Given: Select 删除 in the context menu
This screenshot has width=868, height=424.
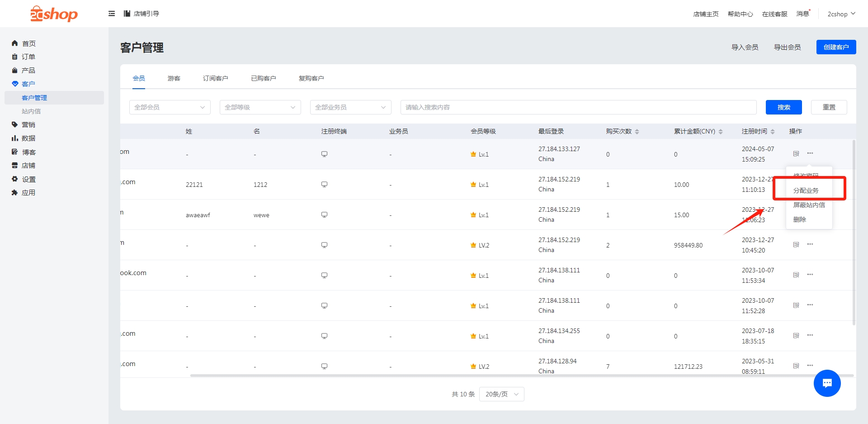Looking at the screenshot, I should pyautogui.click(x=800, y=219).
